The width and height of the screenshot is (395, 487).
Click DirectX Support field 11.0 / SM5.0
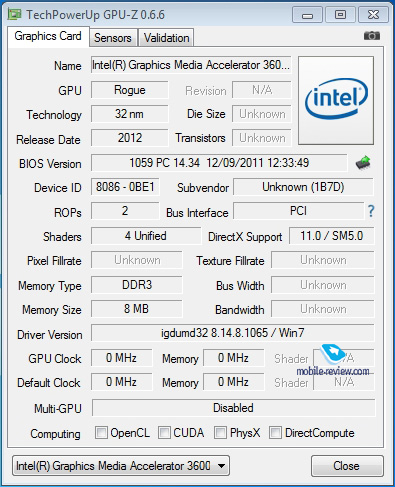click(332, 236)
